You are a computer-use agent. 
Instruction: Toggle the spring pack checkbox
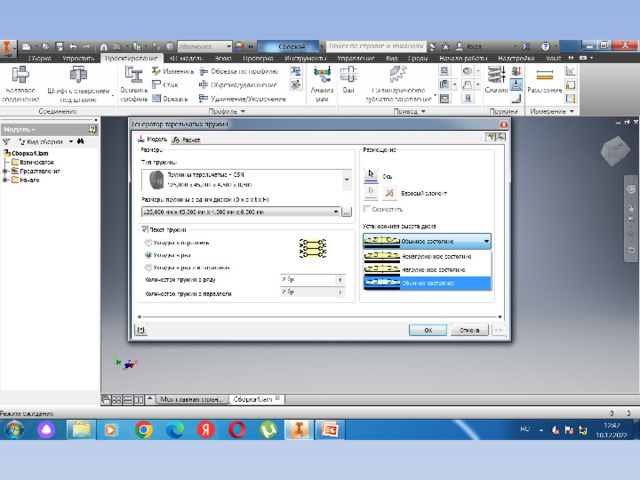point(146,230)
